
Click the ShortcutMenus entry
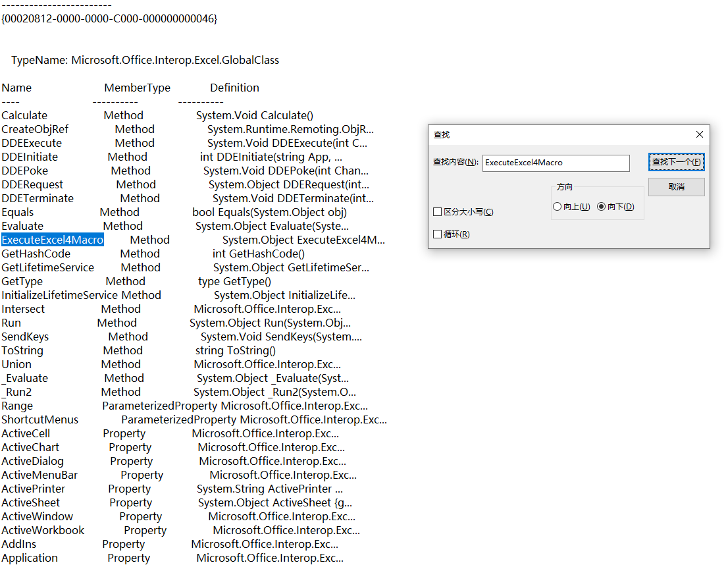pyautogui.click(x=40, y=419)
